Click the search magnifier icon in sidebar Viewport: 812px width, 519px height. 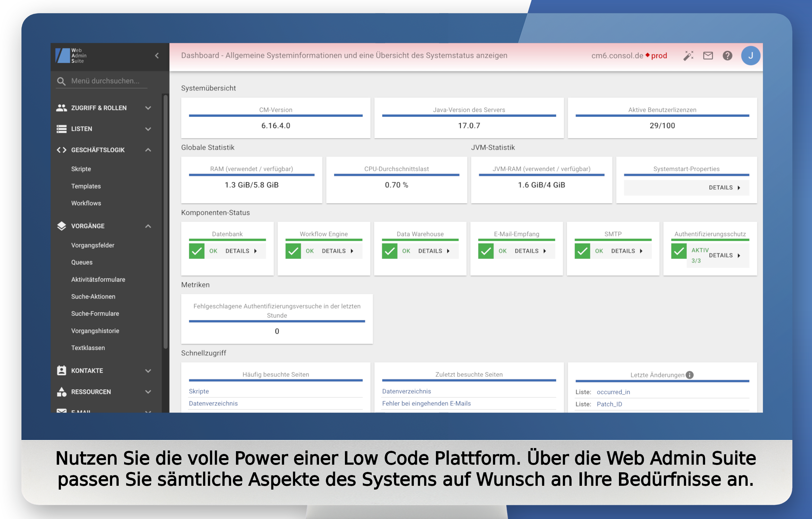click(x=61, y=81)
